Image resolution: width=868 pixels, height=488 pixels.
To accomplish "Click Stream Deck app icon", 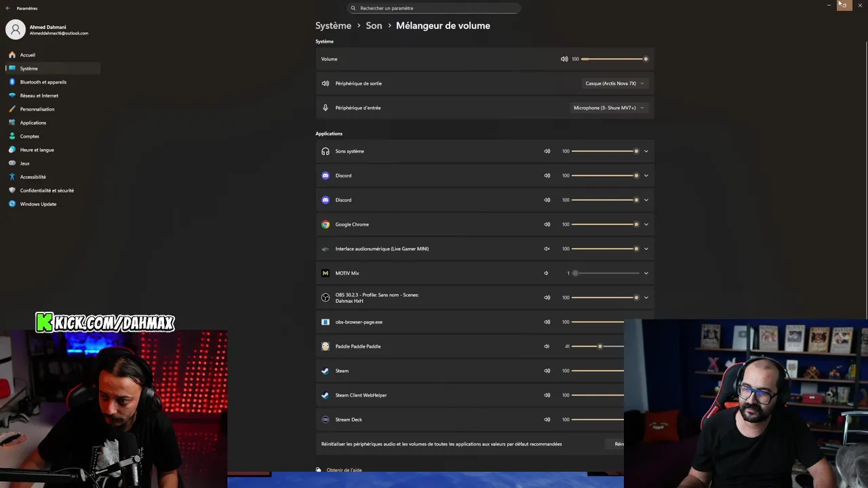I will (x=325, y=420).
